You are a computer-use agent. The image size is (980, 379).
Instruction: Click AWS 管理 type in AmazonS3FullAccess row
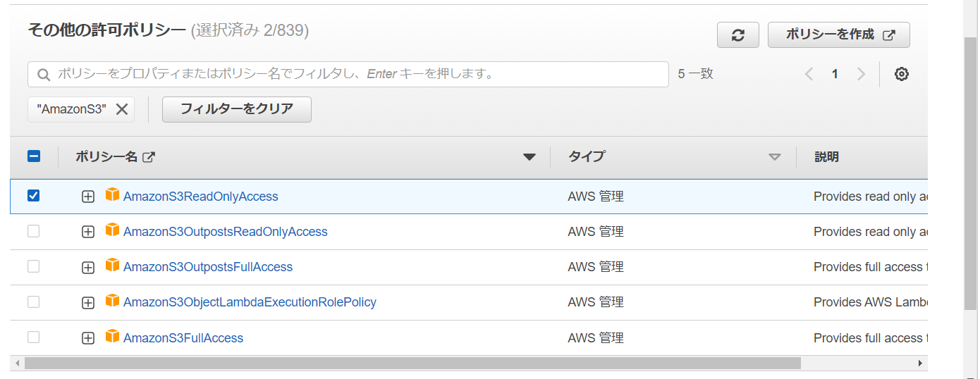coord(596,338)
